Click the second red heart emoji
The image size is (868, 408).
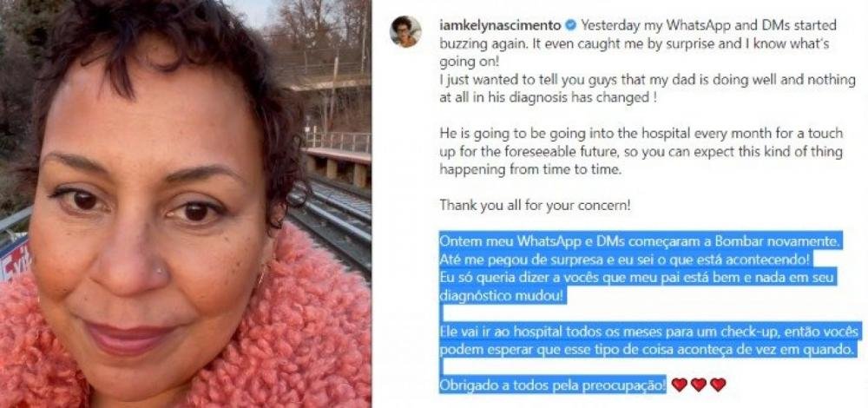click(699, 385)
